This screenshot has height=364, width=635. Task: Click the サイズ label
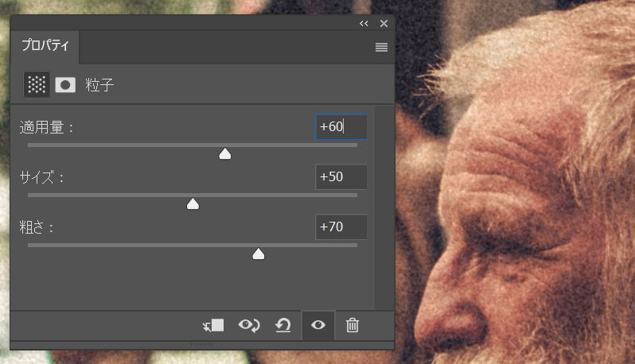(41, 177)
